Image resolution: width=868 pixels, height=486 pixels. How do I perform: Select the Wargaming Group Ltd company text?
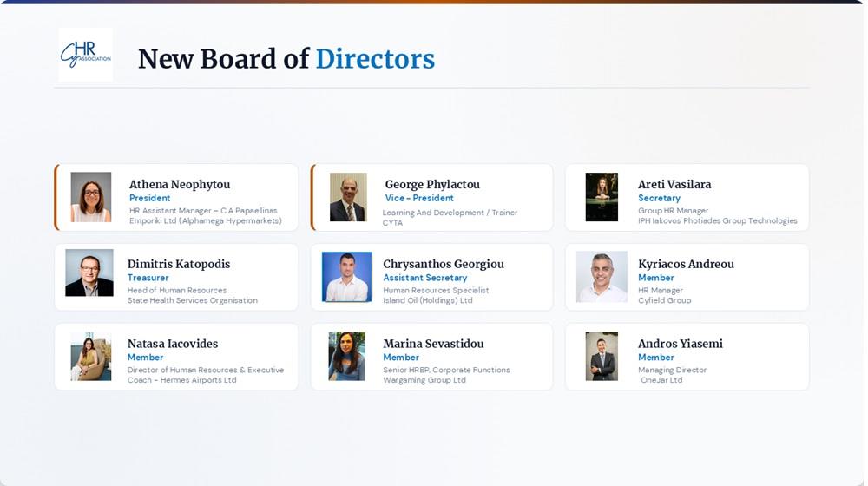(424, 380)
